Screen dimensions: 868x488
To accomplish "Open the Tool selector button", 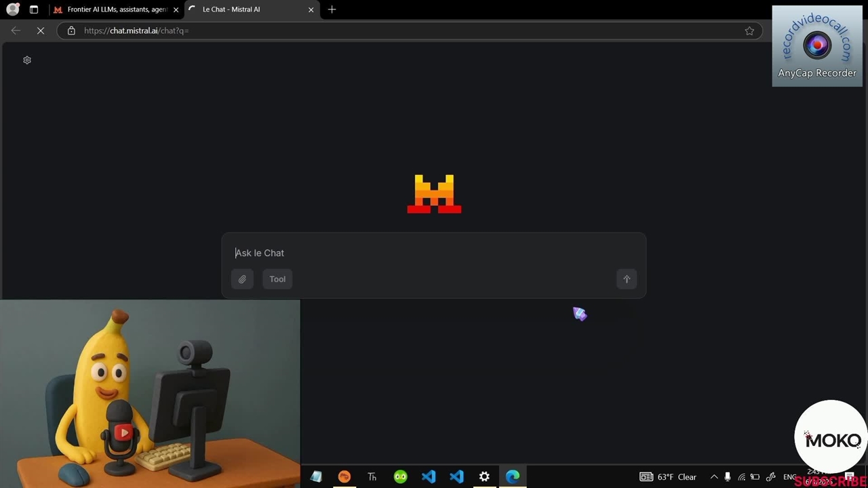I will pos(277,279).
